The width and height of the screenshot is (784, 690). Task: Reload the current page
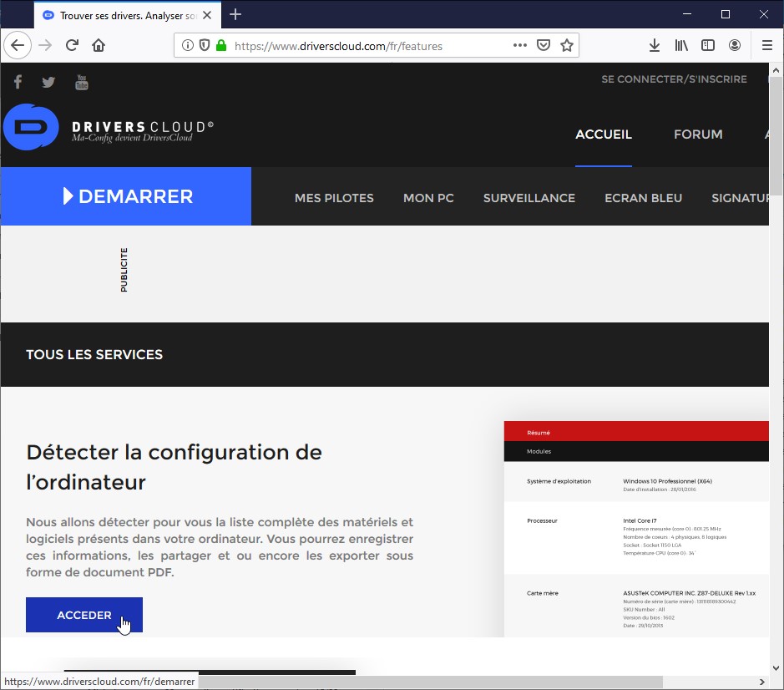coord(72,46)
